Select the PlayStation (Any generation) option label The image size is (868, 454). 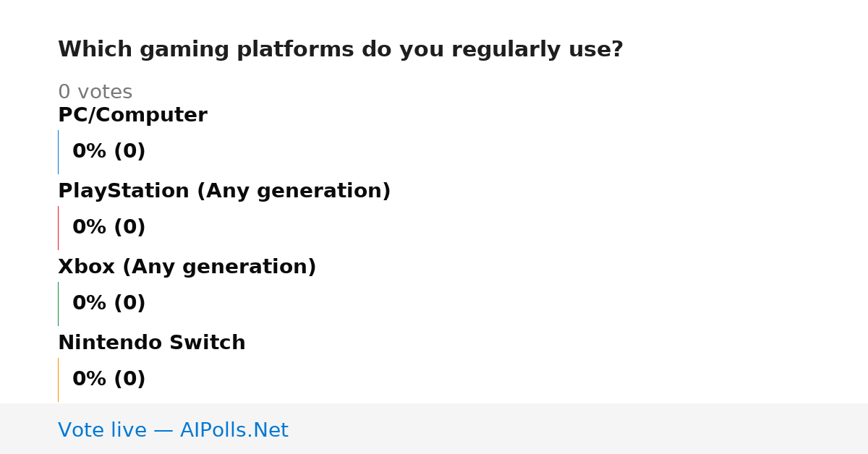pyautogui.click(x=224, y=192)
